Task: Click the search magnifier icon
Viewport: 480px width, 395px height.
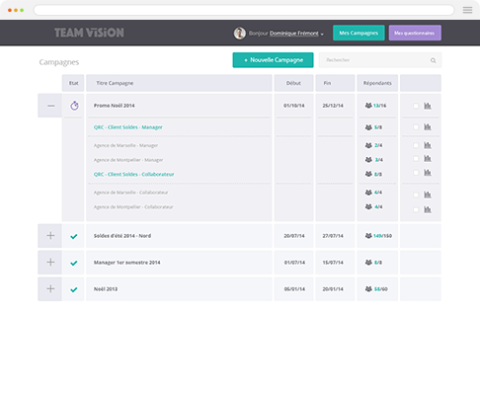Action: (x=433, y=60)
